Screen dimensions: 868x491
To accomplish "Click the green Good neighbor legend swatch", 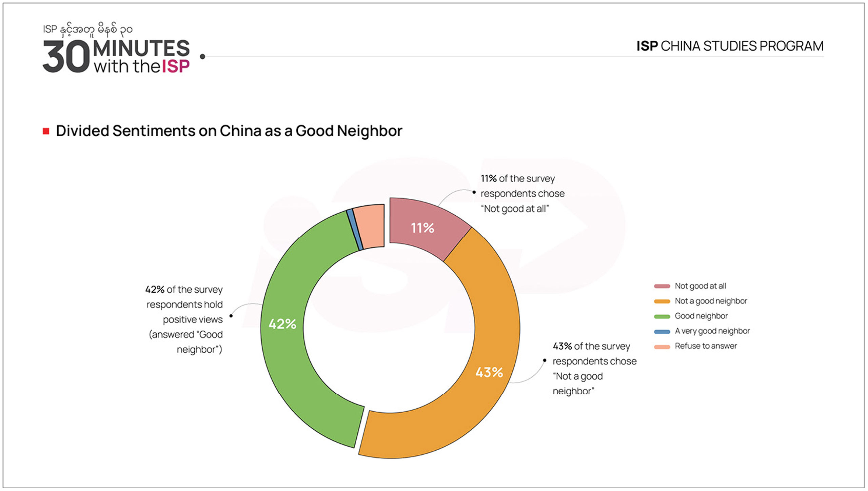I will pos(662,316).
